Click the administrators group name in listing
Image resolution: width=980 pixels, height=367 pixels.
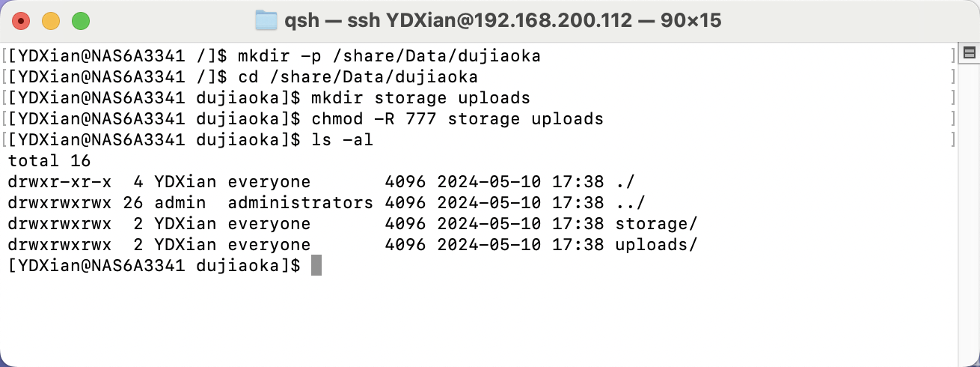(300, 202)
